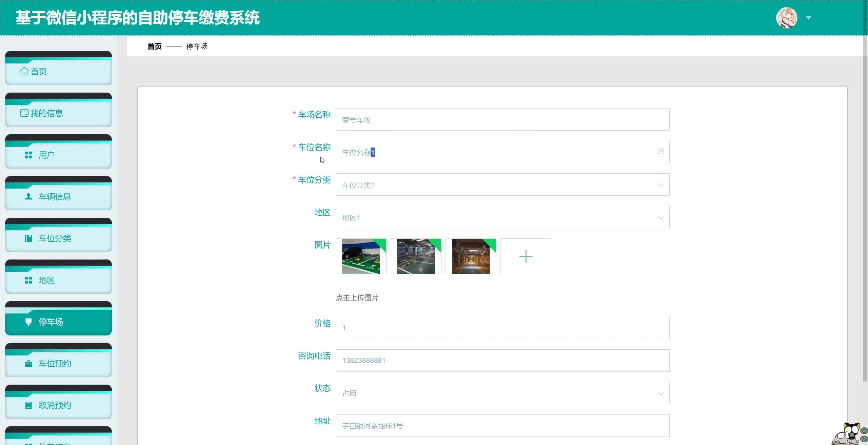Open the 地区 dropdown list
Screen dimensions: 868x445
point(660,217)
